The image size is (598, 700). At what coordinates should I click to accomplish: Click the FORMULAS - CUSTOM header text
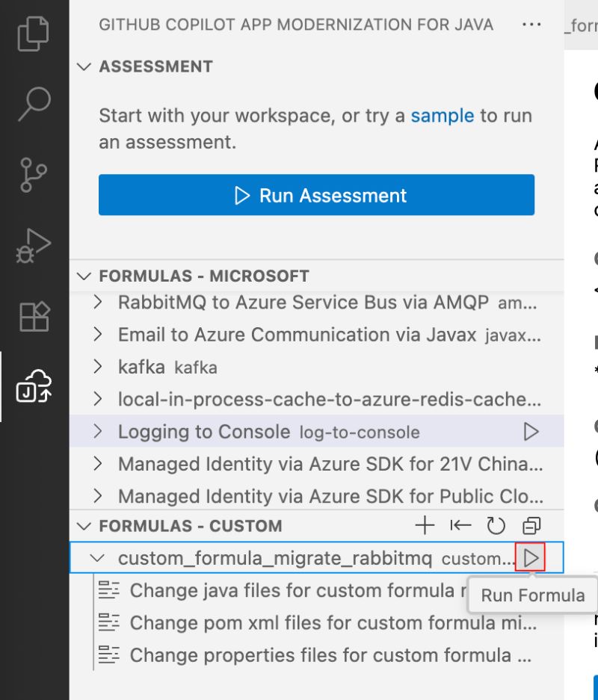point(191,526)
